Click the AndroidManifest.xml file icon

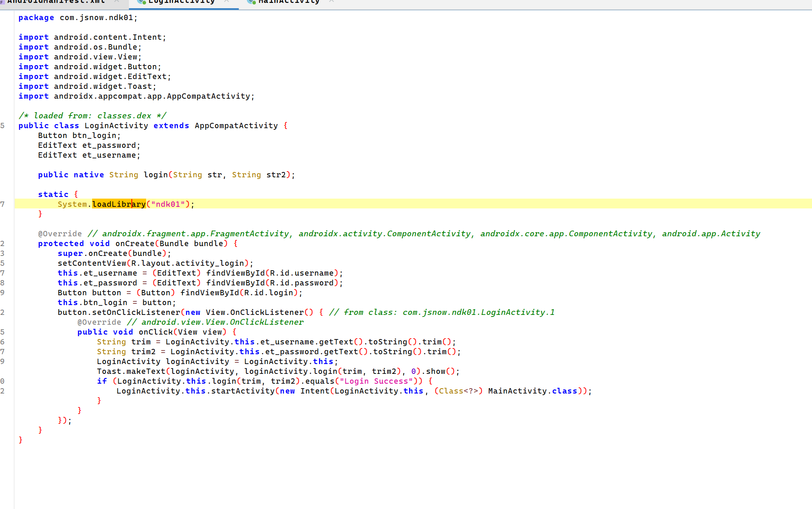point(2,2)
